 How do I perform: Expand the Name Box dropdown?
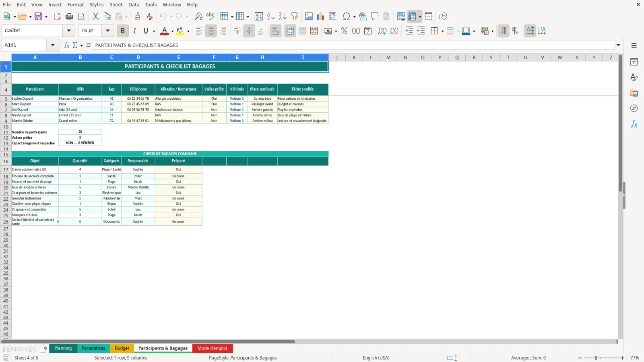point(53,45)
